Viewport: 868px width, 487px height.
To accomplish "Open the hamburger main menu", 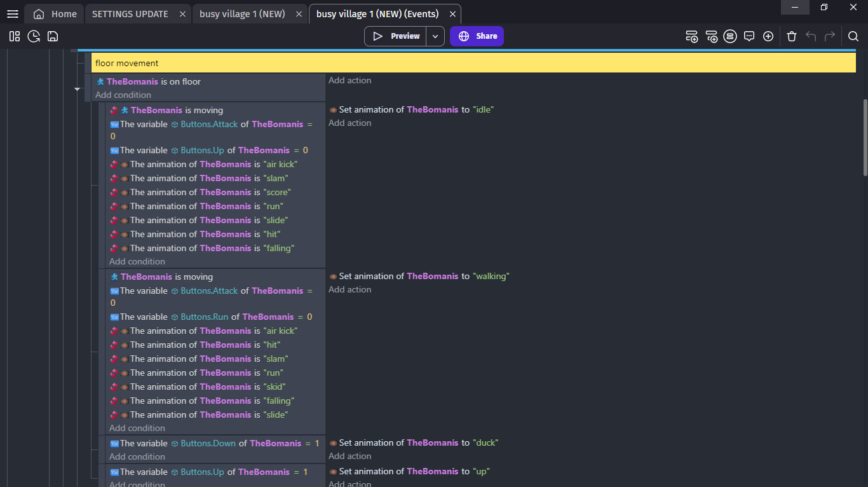I will pyautogui.click(x=12, y=13).
